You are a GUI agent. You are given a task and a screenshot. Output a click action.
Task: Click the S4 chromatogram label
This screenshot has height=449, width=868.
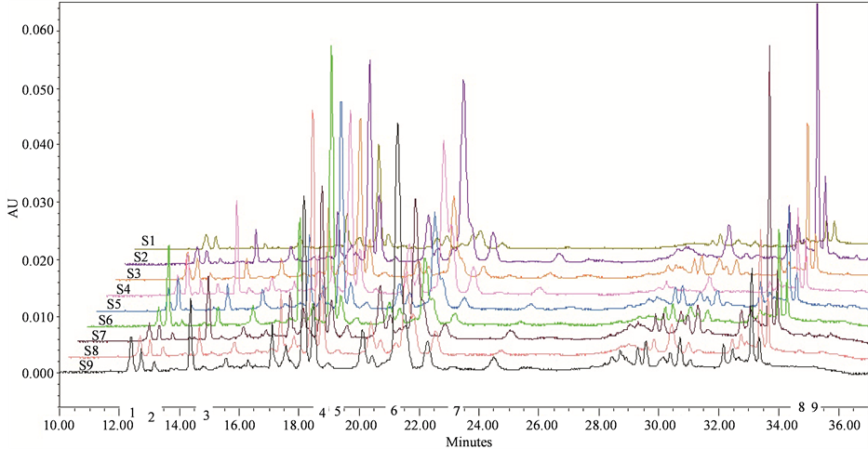click(x=123, y=289)
